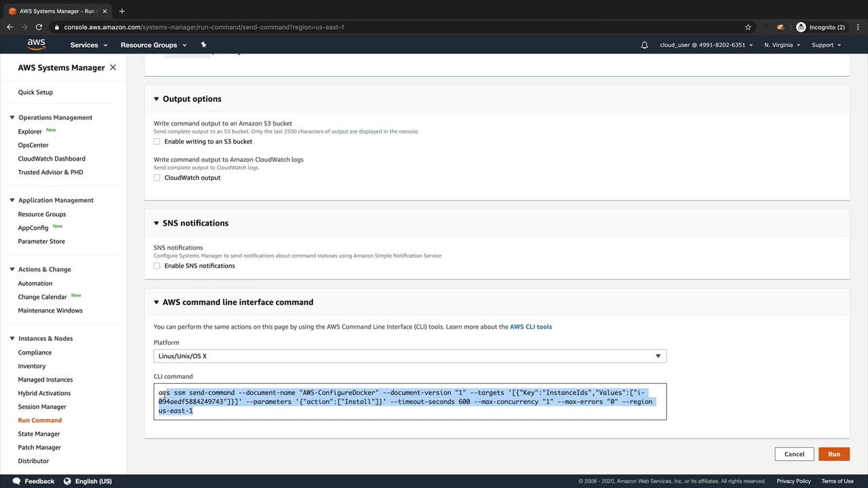The width and height of the screenshot is (868, 488).
Task: Open the Privacy Policy link
Action: (x=793, y=481)
